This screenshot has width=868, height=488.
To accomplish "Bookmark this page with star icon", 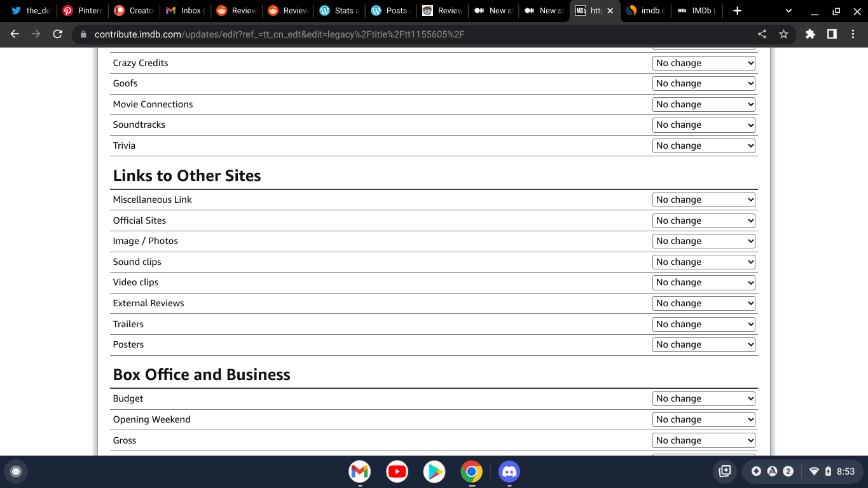I will coord(783,34).
